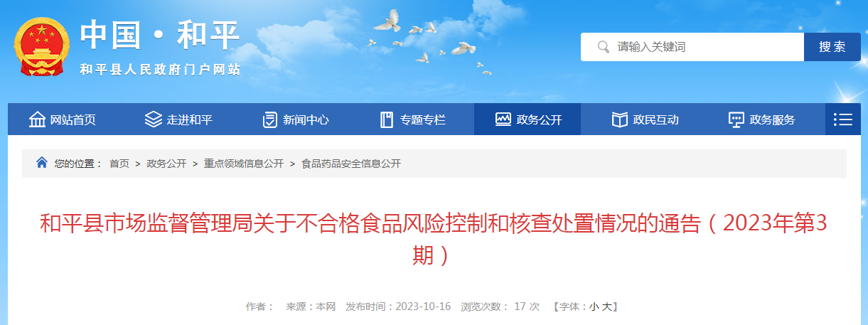Image resolution: width=868 pixels, height=325 pixels.
Task: Click the 政务服务 chat icon
Action: [x=736, y=119]
